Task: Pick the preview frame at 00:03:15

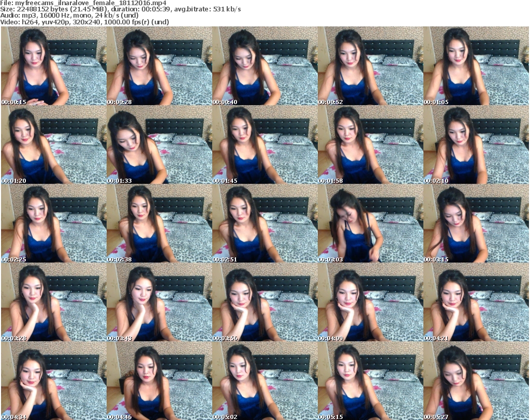Action: pyautogui.click(x=476, y=224)
